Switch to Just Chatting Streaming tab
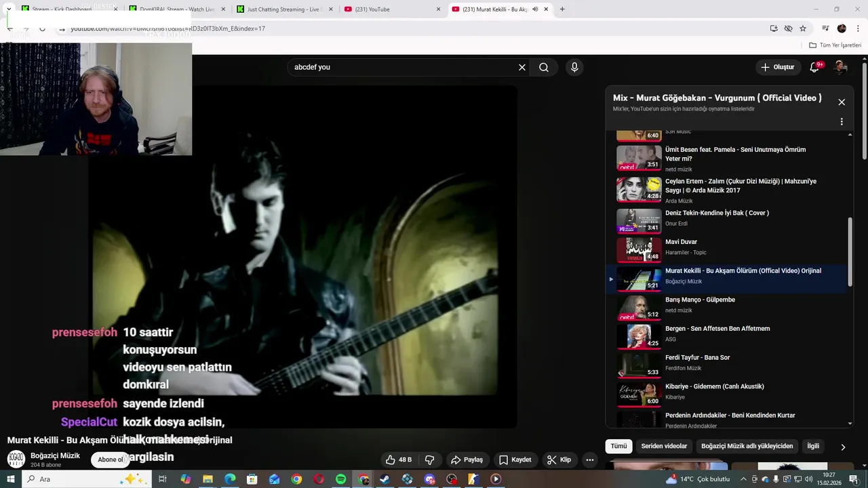868x488 pixels. (x=283, y=9)
